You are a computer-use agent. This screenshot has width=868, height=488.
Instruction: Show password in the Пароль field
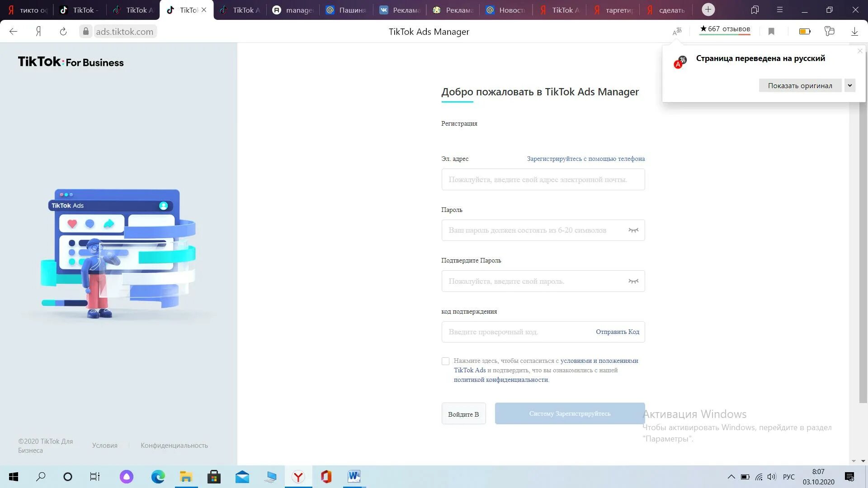(x=633, y=230)
